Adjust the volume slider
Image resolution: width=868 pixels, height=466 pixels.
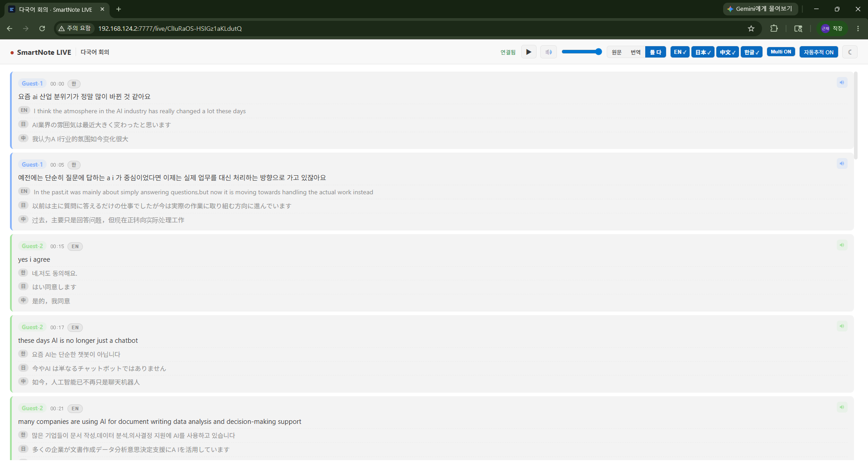[x=582, y=52]
